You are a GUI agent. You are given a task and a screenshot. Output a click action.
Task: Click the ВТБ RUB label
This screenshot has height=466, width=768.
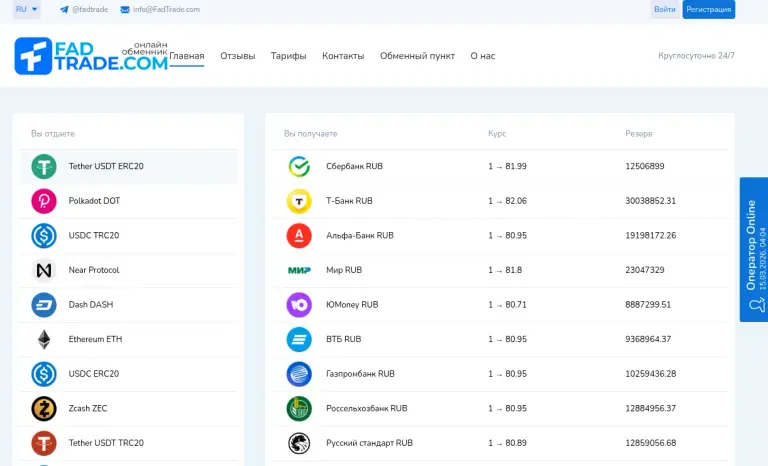tap(343, 339)
